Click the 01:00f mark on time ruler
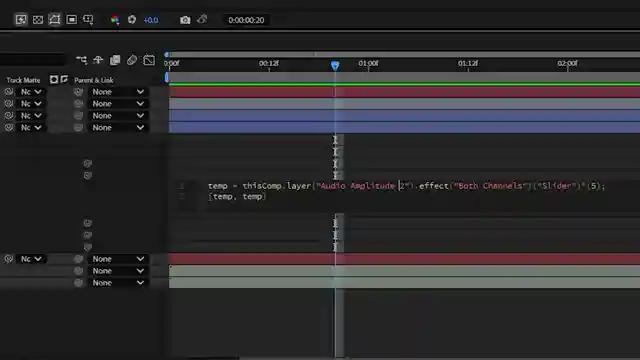The height and width of the screenshot is (360, 640). coord(368,63)
